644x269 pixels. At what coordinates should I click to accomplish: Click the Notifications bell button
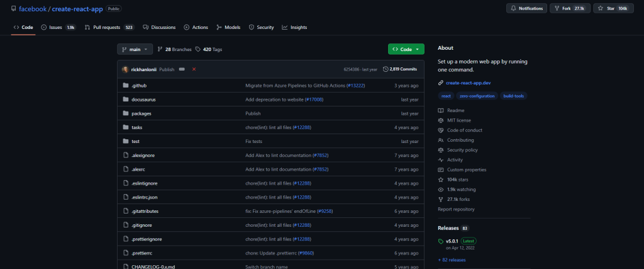[x=527, y=8]
